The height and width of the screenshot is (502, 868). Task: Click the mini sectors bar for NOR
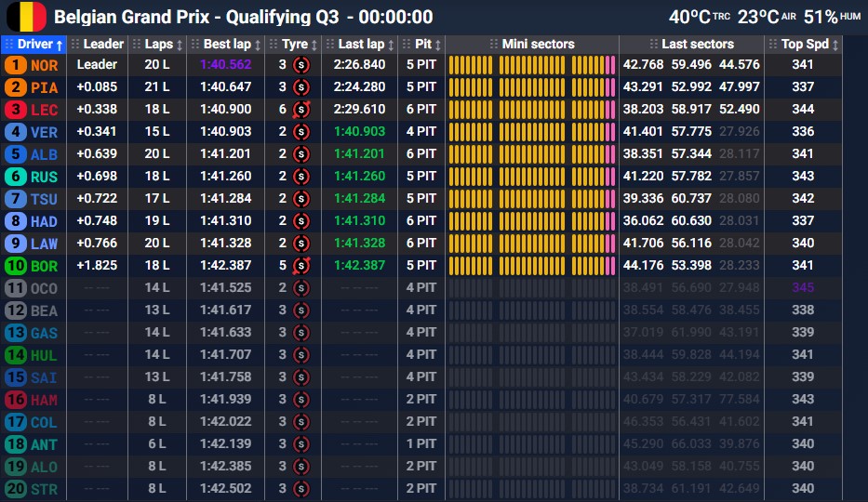coord(532,65)
